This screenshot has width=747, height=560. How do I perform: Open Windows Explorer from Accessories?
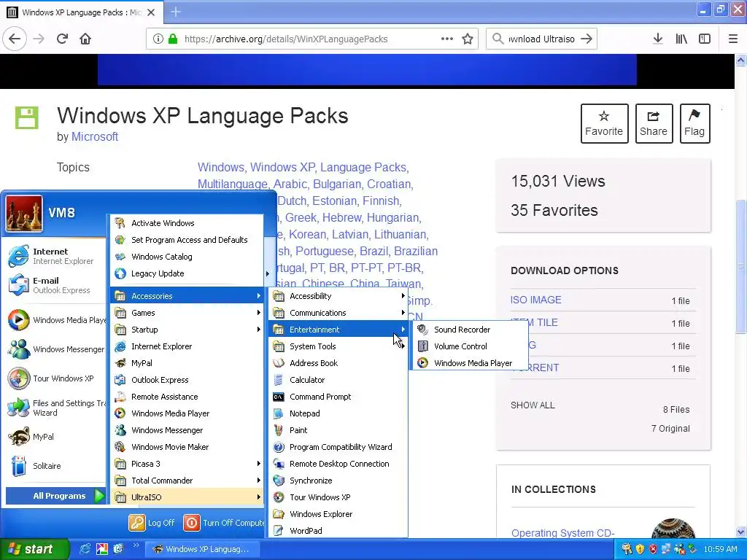point(338,514)
